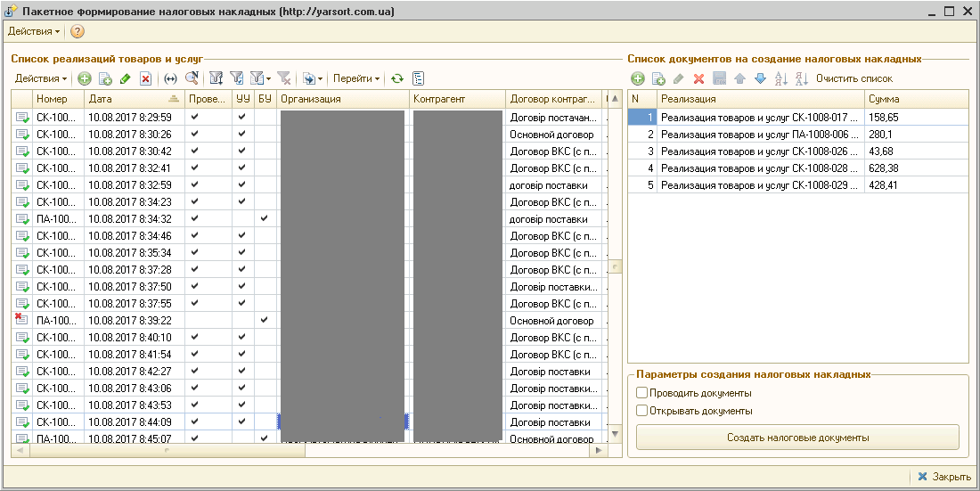980x491 pixels.
Task: Click the sales list scrollbar up arrow
Action: pyautogui.click(x=615, y=98)
